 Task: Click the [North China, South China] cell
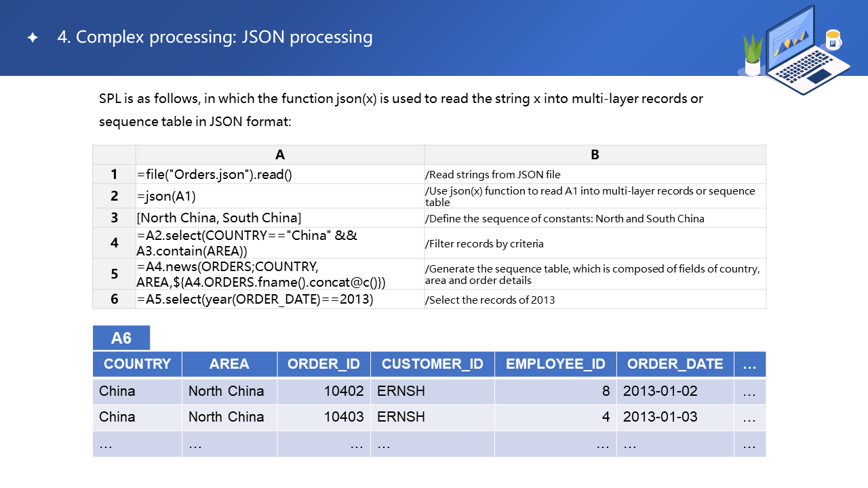tap(279, 218)
